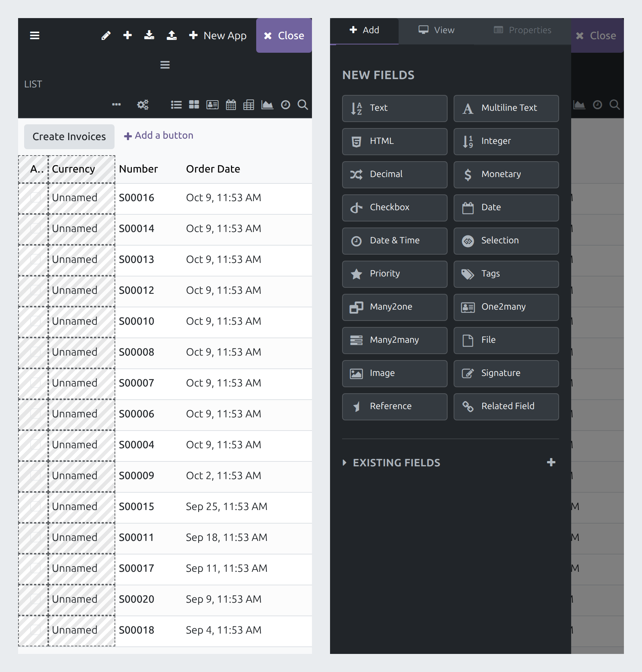This screenshot has width=642, height=672.
Task: Tick the checkbox in row S00013
Action: [x=35, y=259]
